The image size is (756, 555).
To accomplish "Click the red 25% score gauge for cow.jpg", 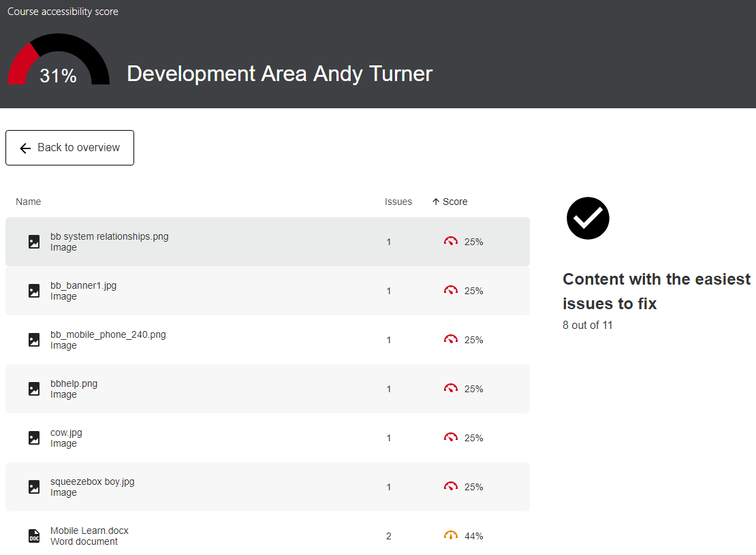I will point(450,437).
